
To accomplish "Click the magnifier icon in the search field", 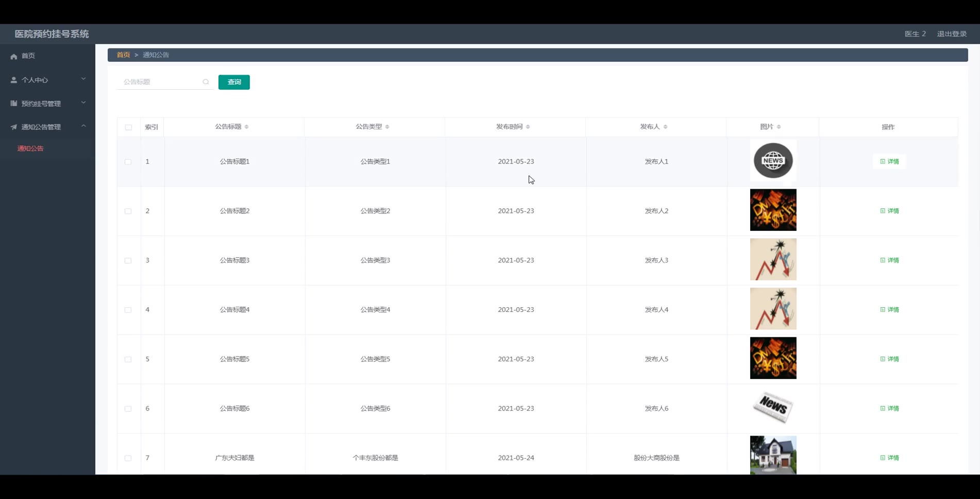I will click(206, 82).
